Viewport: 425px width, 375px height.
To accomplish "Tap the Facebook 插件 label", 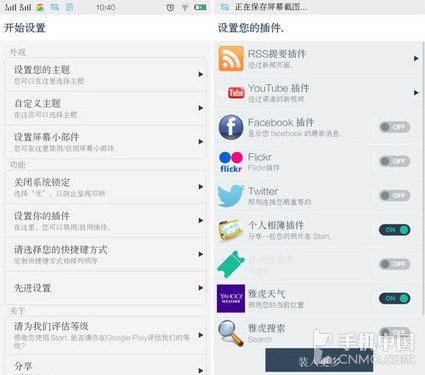I will point(281,122).
